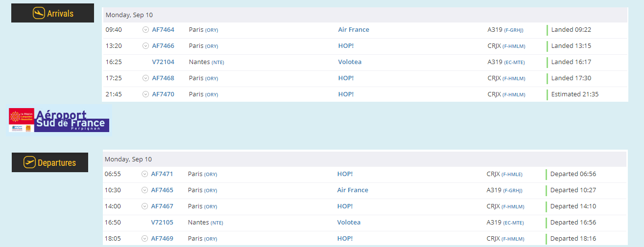
Task: Expand details for departure flight AF7465
Action: [x=144, y=190]
